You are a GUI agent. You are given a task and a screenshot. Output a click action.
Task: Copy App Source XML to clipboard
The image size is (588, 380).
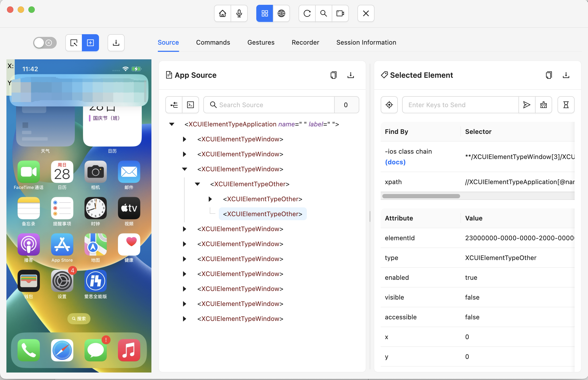(333, 75)
